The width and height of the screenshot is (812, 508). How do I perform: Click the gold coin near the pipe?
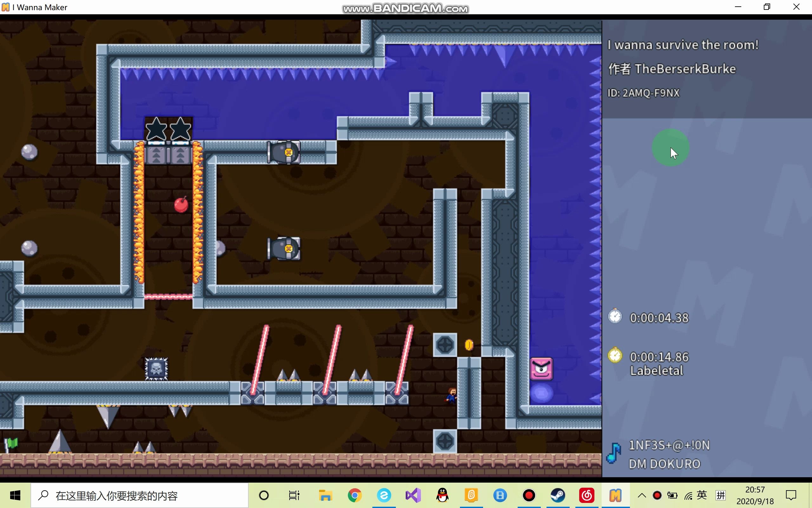point(469,345)
